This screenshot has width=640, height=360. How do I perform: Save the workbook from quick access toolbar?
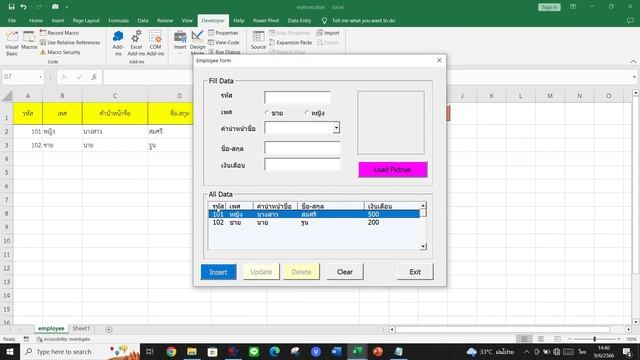pyautogui.click(x=11, y=7)
